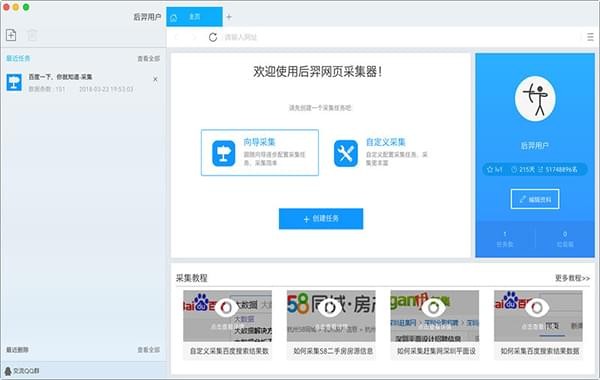Screen dimensions: 600x380
Task: Click view-all link beside recently deleted header
Action: 149,350
